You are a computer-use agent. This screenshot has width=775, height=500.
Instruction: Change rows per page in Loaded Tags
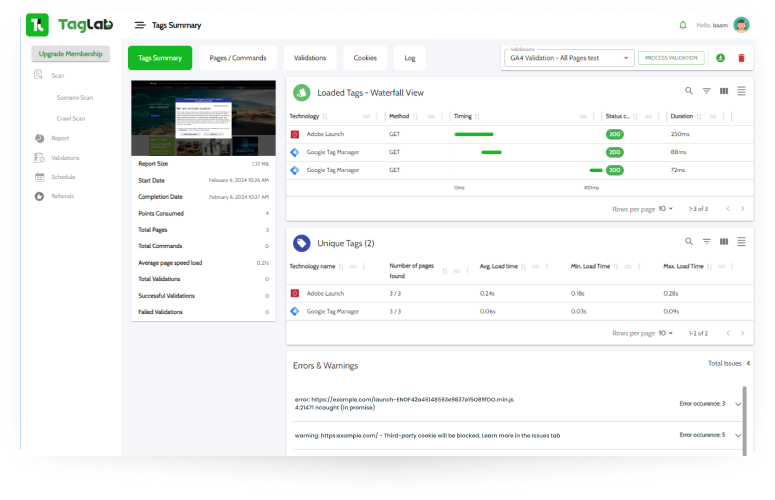665,209
